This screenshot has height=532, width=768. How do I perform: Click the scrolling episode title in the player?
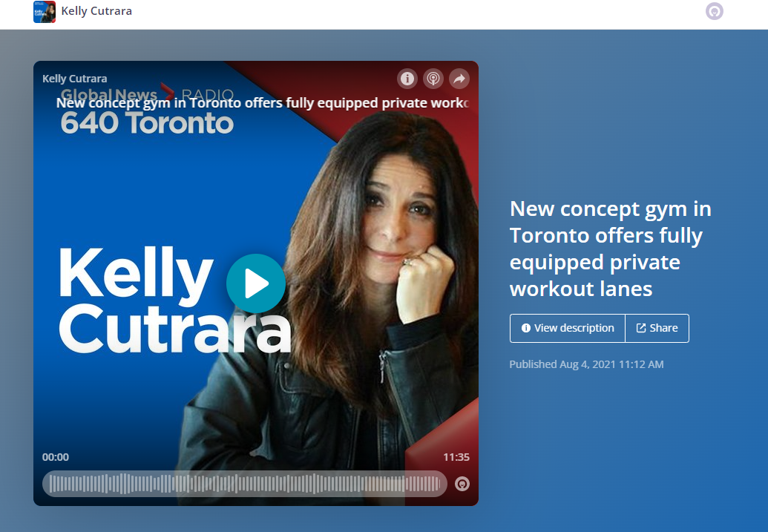point(263,103)
